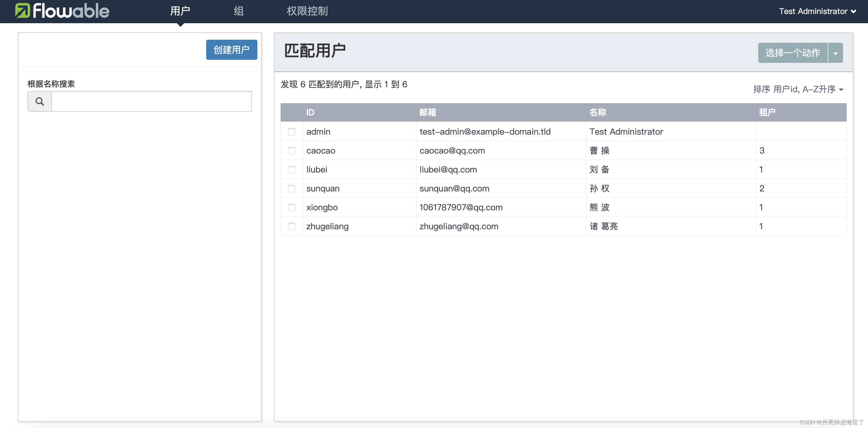Focus the 根据名称搜索 input field
868x428 pixels.
[151, 101]
